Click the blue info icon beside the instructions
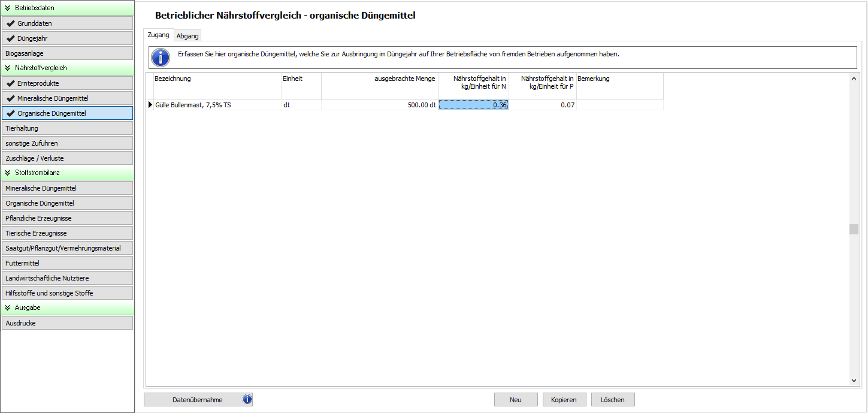Viewport: 868px width, 413px height. 161,58
